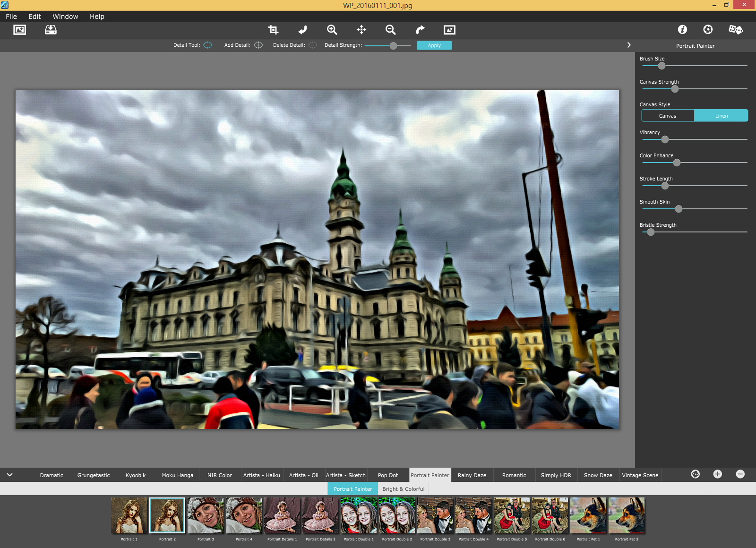This screenshot has width=756, height=548.
Task: Remove preset with minus icon
Action: point(740,474)
